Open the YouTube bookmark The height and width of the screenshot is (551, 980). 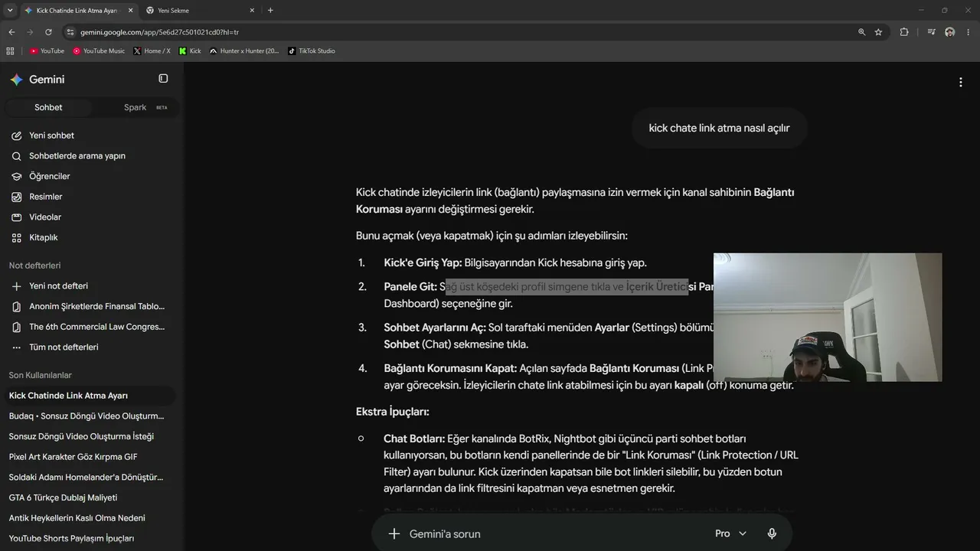47,51
